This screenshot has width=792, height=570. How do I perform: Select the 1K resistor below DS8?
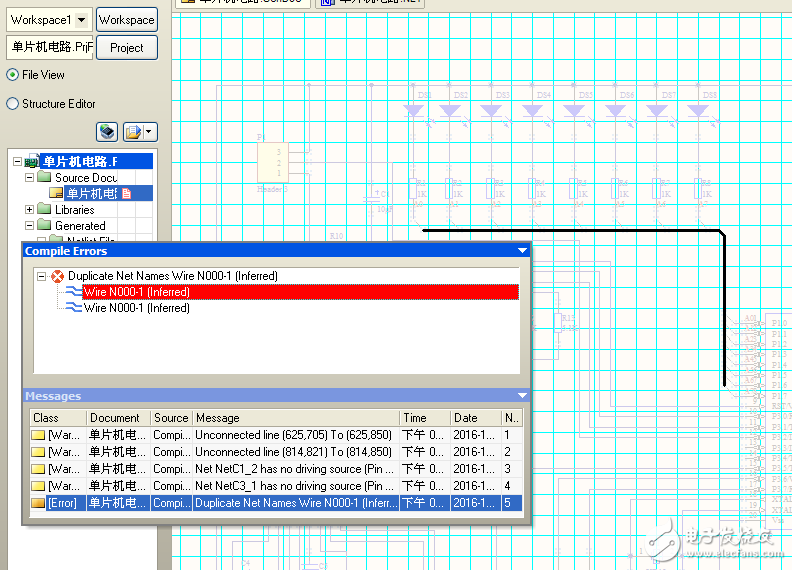coord(698,189)
